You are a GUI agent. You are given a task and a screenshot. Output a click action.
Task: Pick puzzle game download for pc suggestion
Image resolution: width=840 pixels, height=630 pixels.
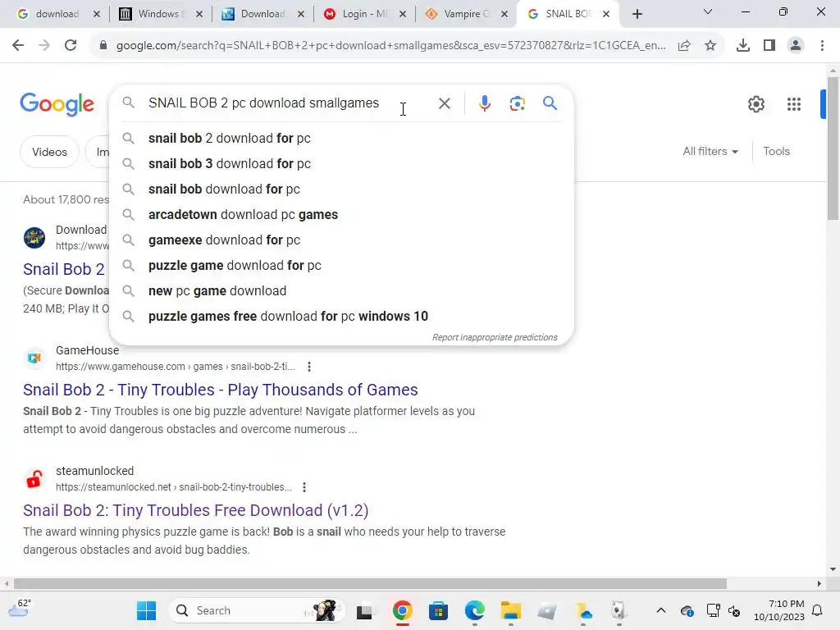coord(341,266)
